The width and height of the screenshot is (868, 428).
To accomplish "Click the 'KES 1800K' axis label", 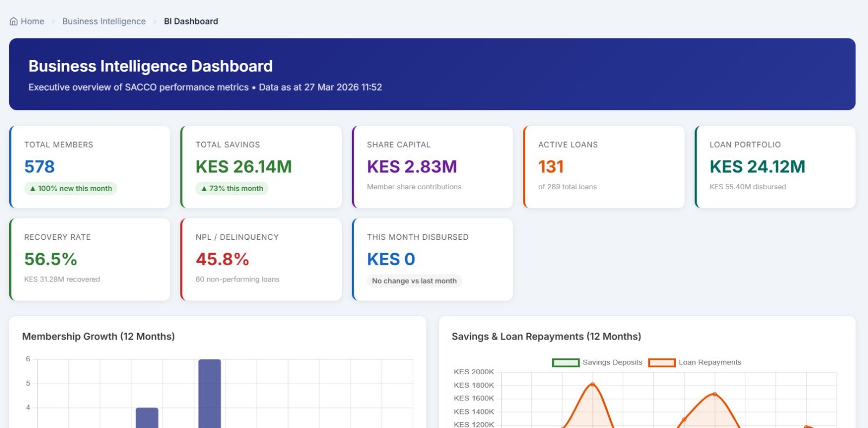I will [x=474, y=386].
